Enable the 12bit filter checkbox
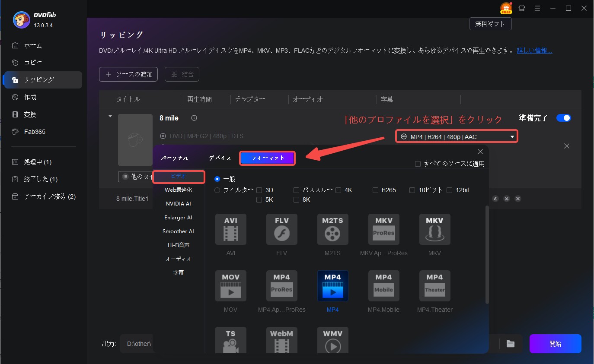The width and height of the screenshot is (594, 364). pos(450,190)
